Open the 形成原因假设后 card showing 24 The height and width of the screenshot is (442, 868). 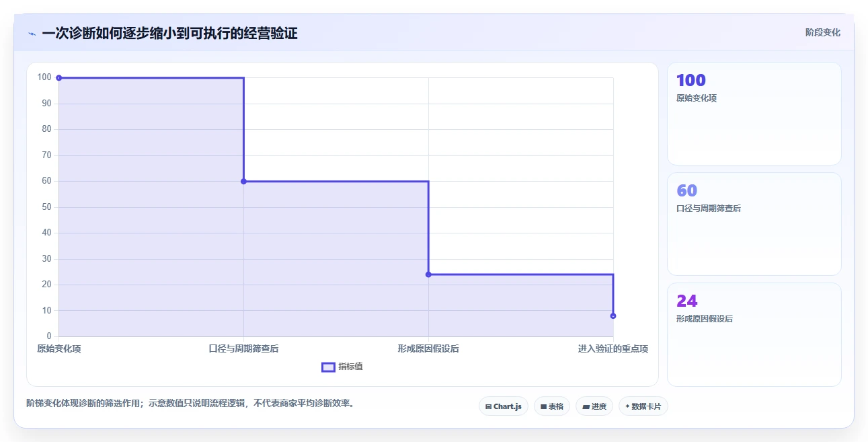754,334
